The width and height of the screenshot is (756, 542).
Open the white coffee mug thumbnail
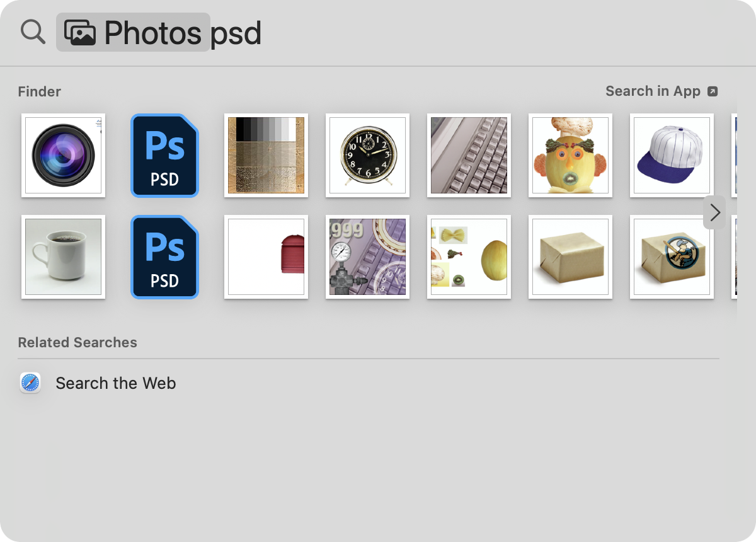(63, 257)
